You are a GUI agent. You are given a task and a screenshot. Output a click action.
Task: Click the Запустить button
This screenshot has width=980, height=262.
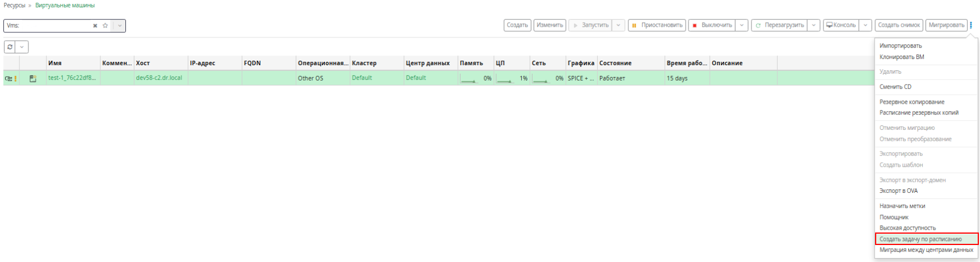[590, 25]
